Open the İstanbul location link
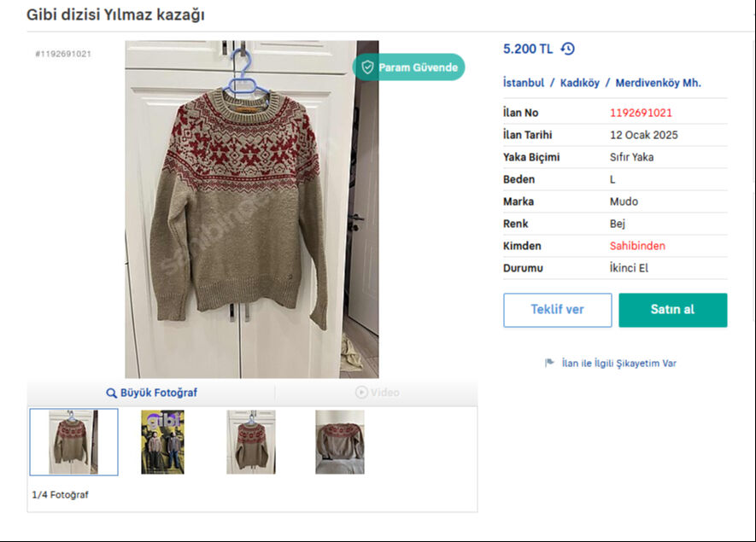 (x=524, y=83)
